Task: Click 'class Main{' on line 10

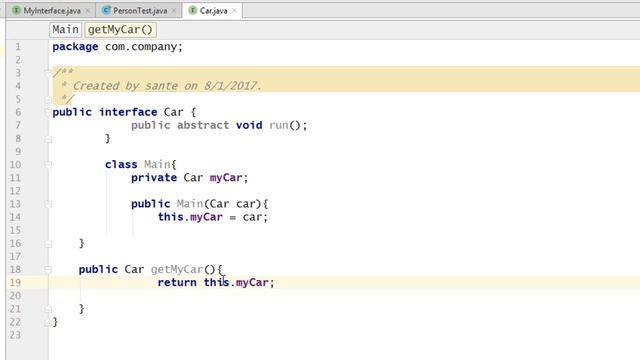Action: (140, 164)
